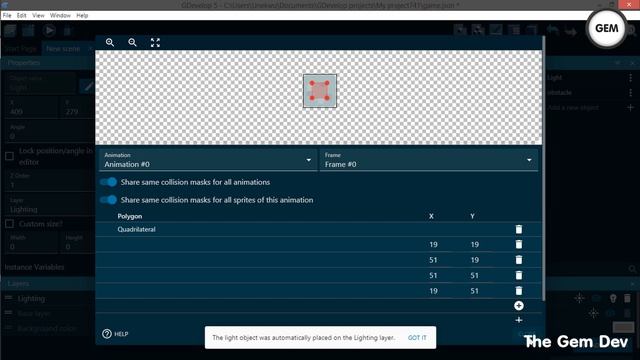Click the Add a new object plus icon

[631, 108]
